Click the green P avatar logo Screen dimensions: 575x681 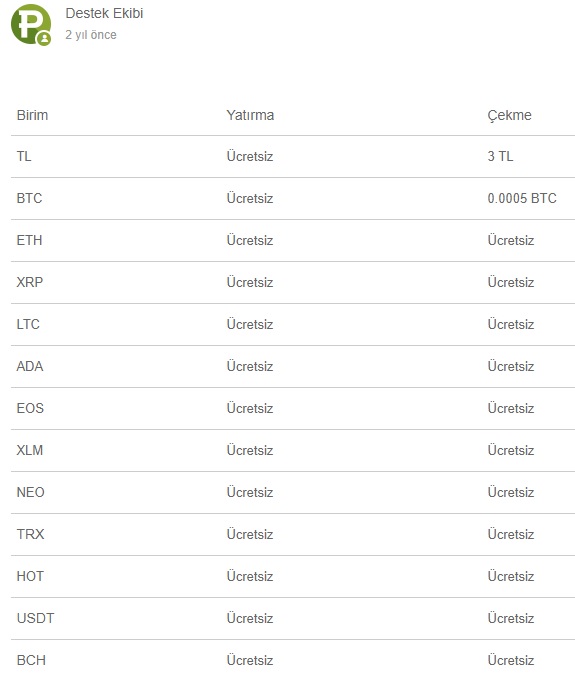pyautogui.click(x=30, y=24)
